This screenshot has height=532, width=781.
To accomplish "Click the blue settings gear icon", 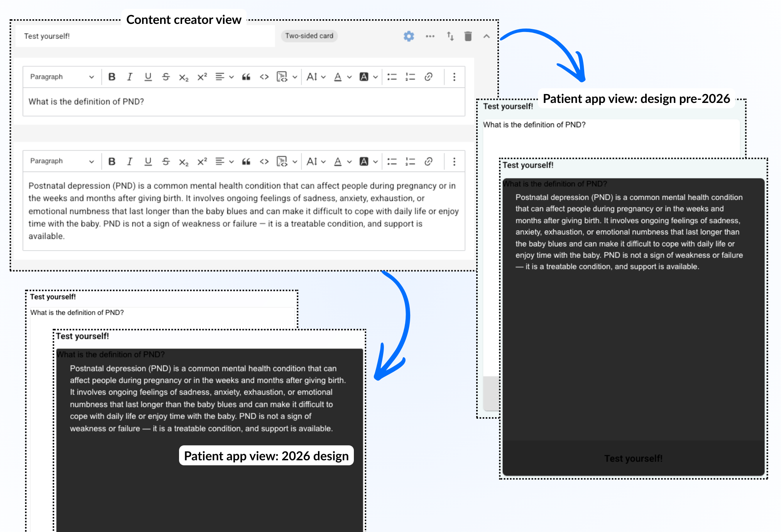I will click(x=409, y=36).
